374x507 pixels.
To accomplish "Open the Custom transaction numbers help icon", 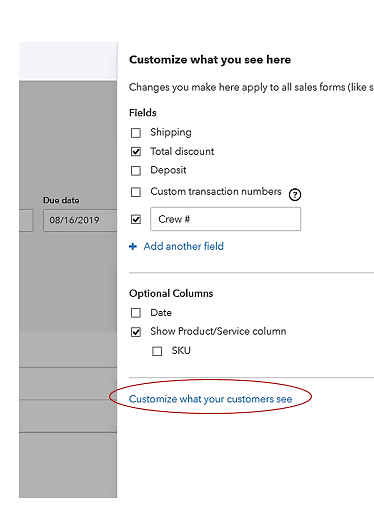I will click(x=295, y=194).
